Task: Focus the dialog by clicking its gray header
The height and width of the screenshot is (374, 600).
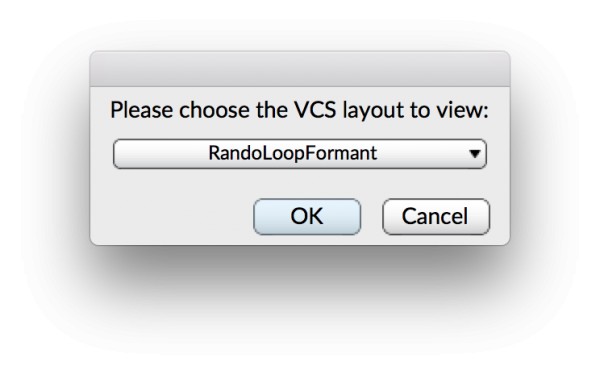Action: point(300,69)
